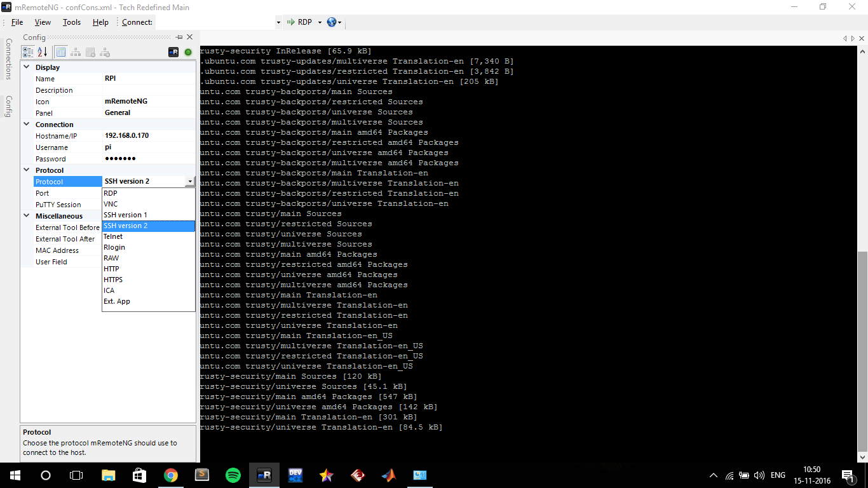
Task: Choose Telnet from protocol list
Action: (149, 236)
